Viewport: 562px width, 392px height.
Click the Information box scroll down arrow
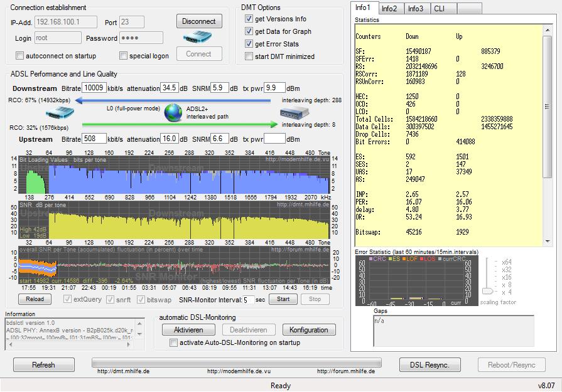pos(139,334)
